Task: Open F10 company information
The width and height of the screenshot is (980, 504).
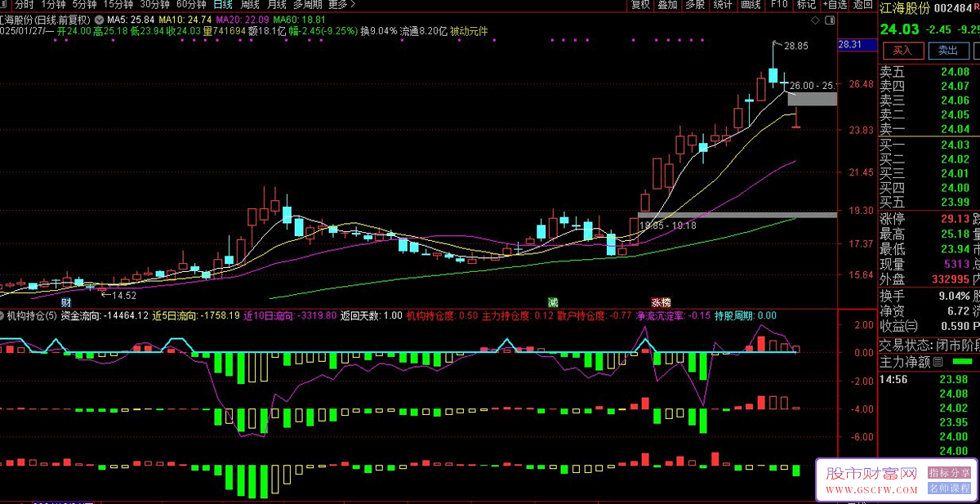Action: point(778,5)
